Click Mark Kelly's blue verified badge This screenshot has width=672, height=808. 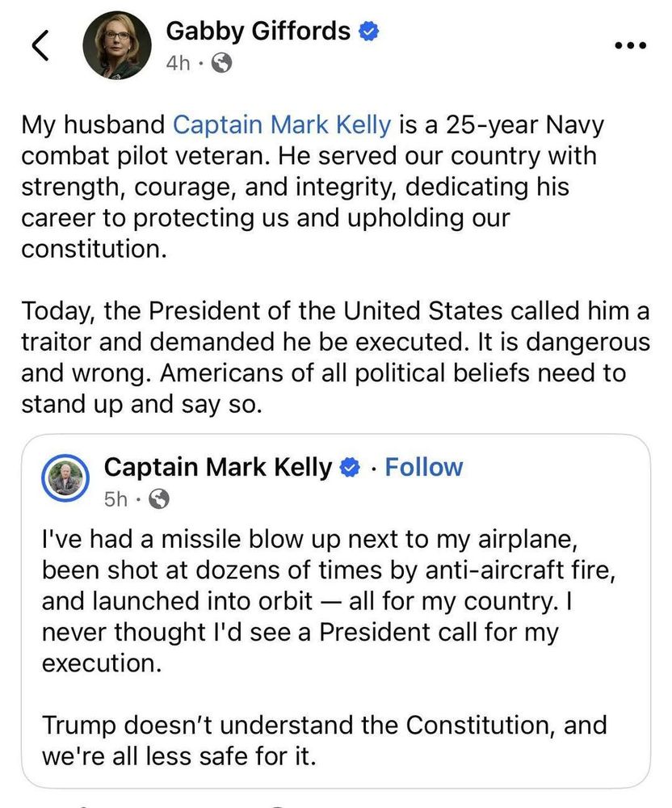(350, 467)
